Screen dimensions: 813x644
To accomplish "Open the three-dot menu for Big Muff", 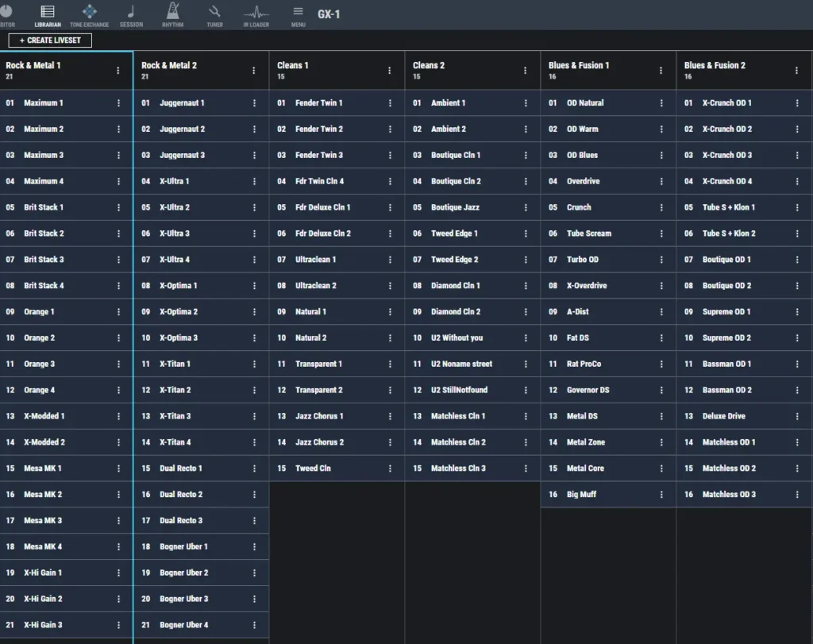I will (x=661, y=495).
